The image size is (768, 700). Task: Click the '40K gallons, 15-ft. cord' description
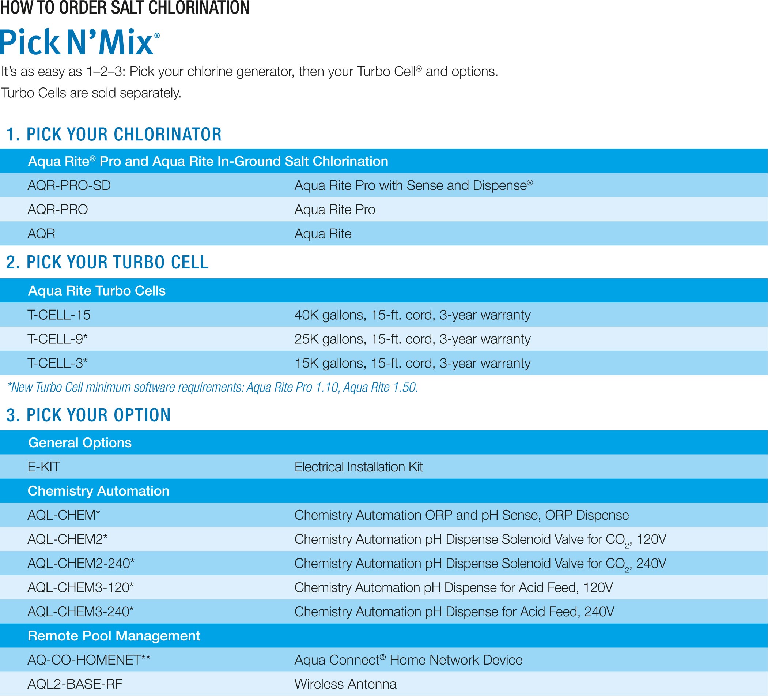click(x=413, y=315)
